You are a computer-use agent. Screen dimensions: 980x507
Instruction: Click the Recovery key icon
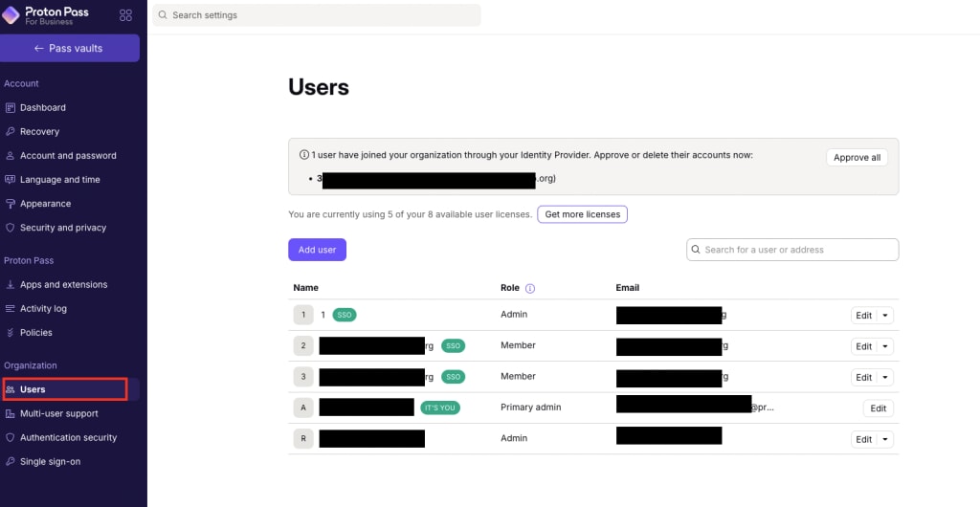[x=11, y=132]
